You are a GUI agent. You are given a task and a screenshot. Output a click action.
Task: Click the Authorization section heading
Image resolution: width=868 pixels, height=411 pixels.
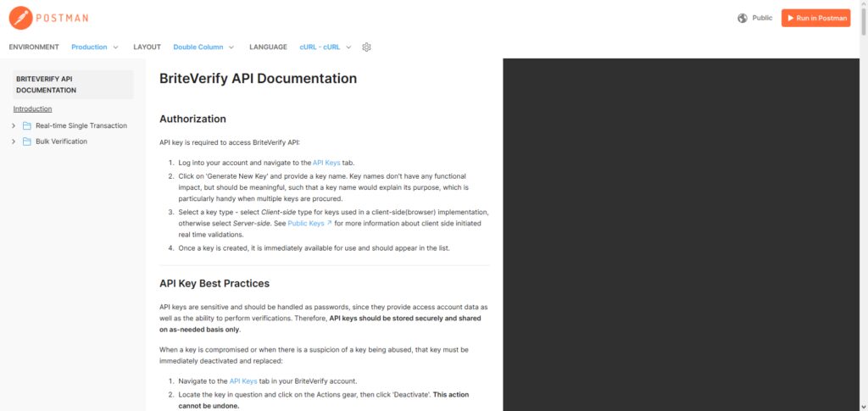coord(192,119)
